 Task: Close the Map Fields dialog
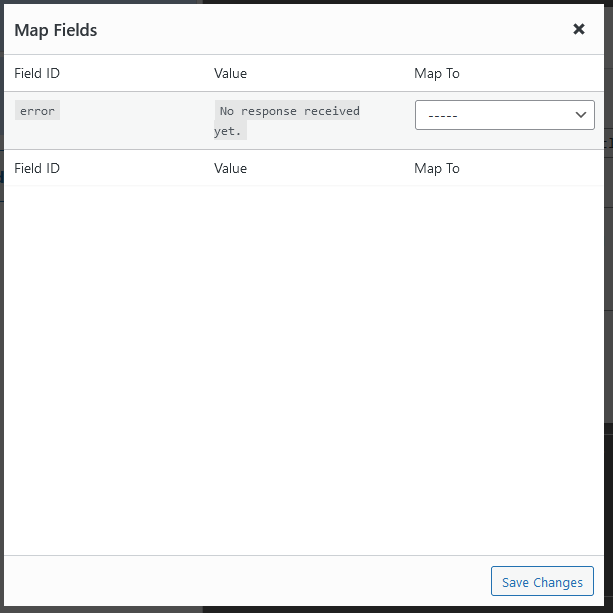point(578,29)
